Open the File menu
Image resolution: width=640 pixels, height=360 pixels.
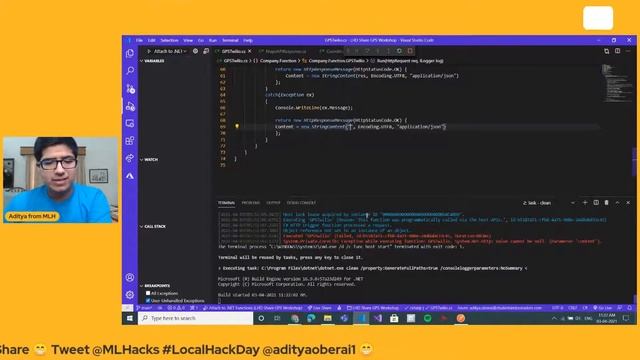tap(139, 40)
